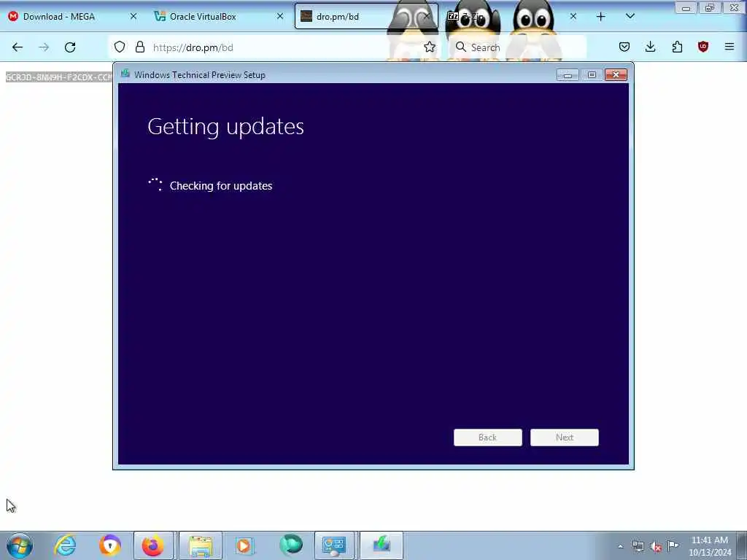
Task: Open the Pocket save icon
Action: 624,47
